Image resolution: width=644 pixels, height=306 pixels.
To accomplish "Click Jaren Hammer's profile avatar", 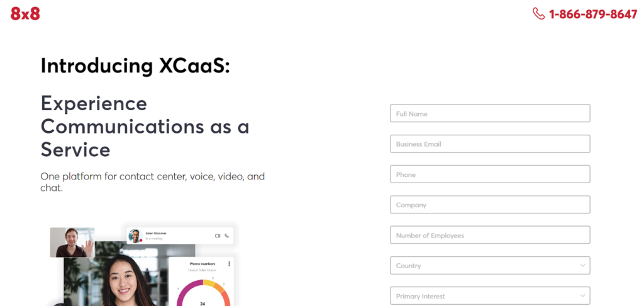I will point(135,235).
